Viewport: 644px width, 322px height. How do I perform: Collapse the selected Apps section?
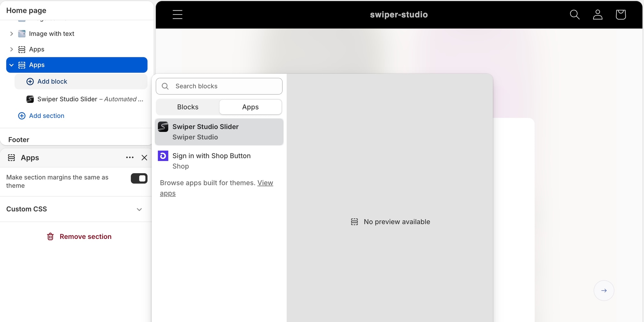click(x=12, y=65)
